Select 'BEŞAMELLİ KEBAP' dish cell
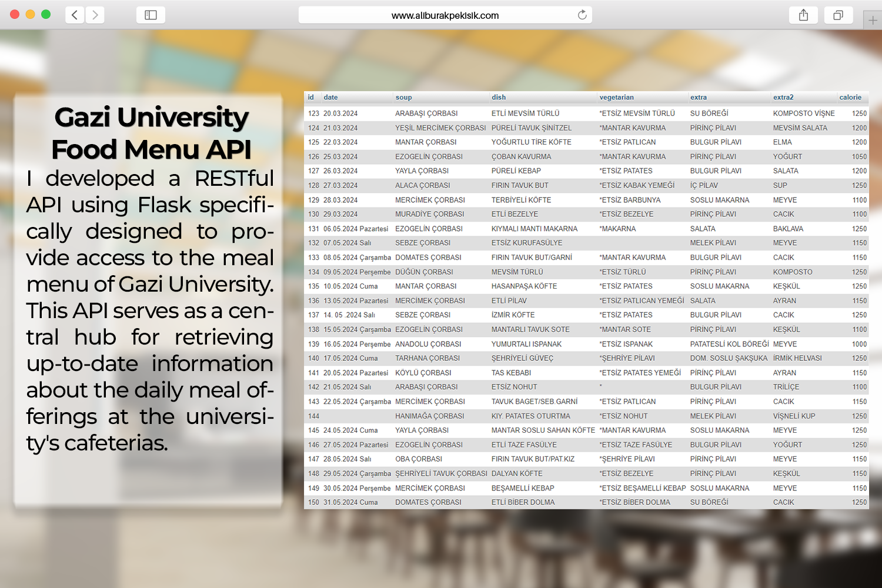This screenshot has height=588, width=882. point(523,489)
